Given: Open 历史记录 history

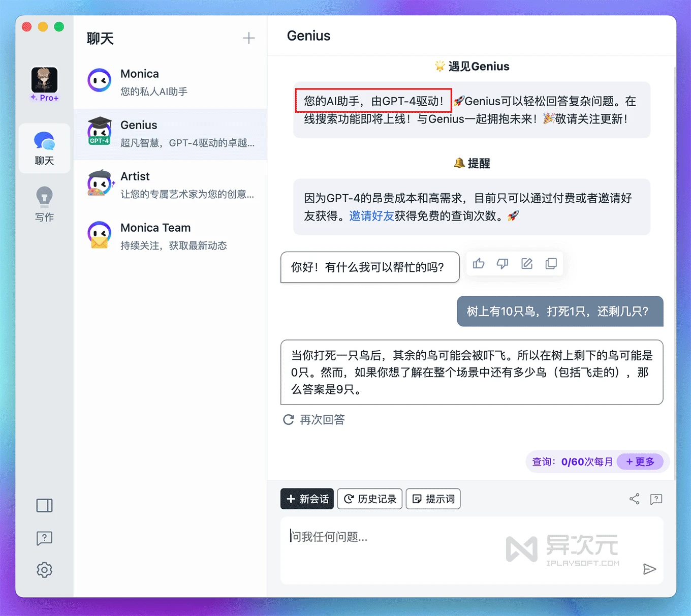Looking at the screenshot, I should [370, 499].
